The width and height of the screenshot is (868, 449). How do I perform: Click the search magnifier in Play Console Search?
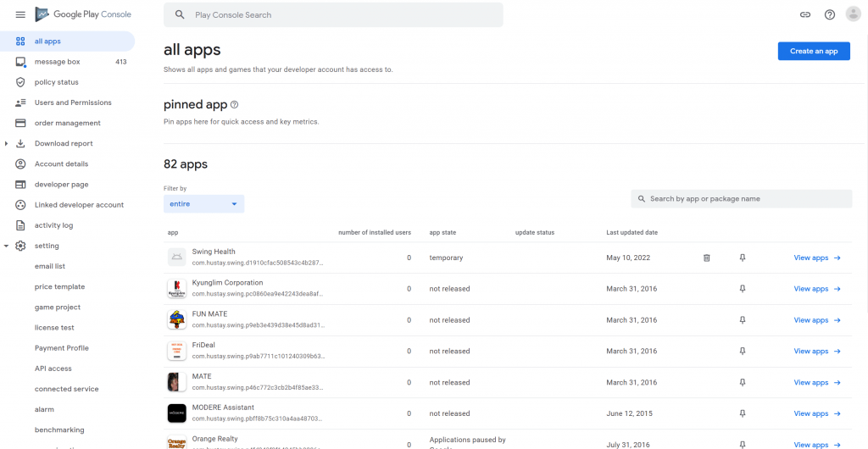tap(180, 15)
